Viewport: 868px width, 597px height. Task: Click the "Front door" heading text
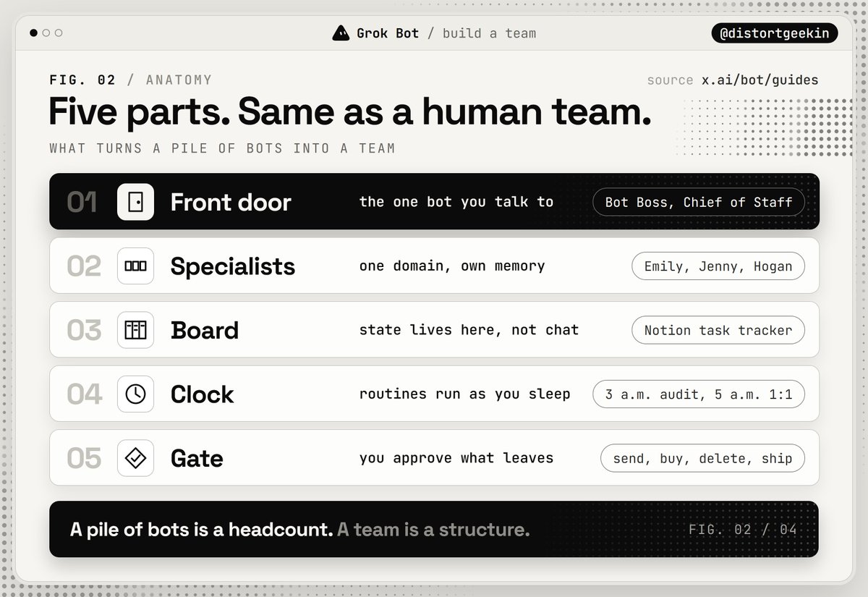(231, 203)
